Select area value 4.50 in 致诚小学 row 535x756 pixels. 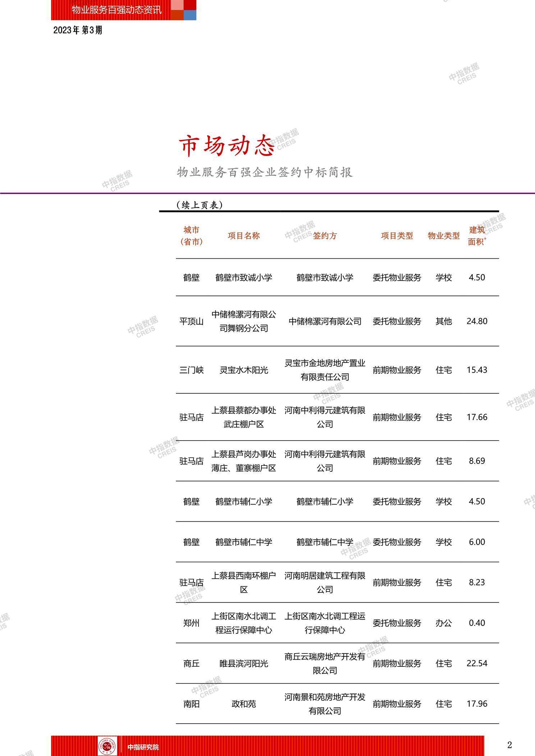(477, 278)
